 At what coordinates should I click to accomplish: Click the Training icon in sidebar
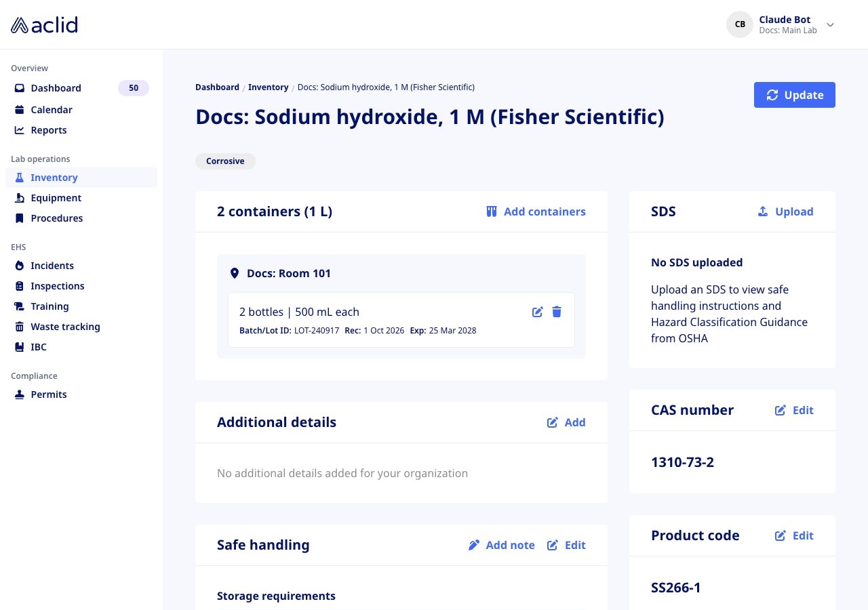20,306
